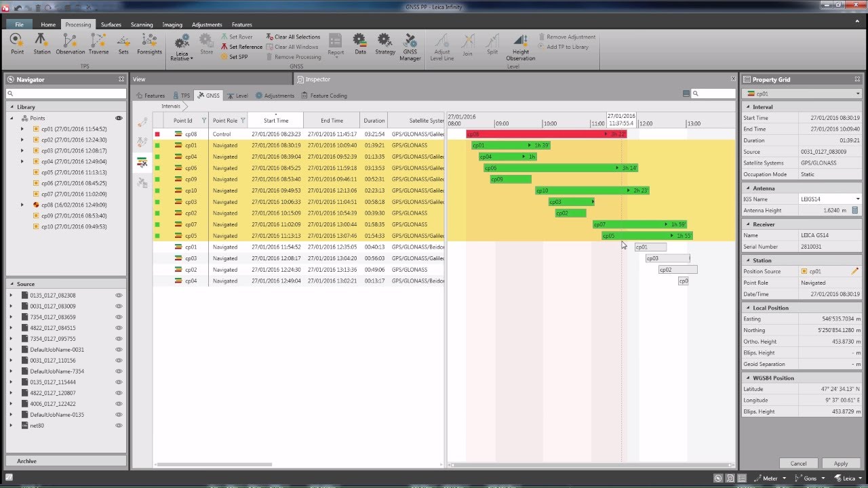Image resolution: width=868 pixels, height=488 pixels.
Task: Switch to the Surfaces ribbon tab
Action: [x=111, y=24]
